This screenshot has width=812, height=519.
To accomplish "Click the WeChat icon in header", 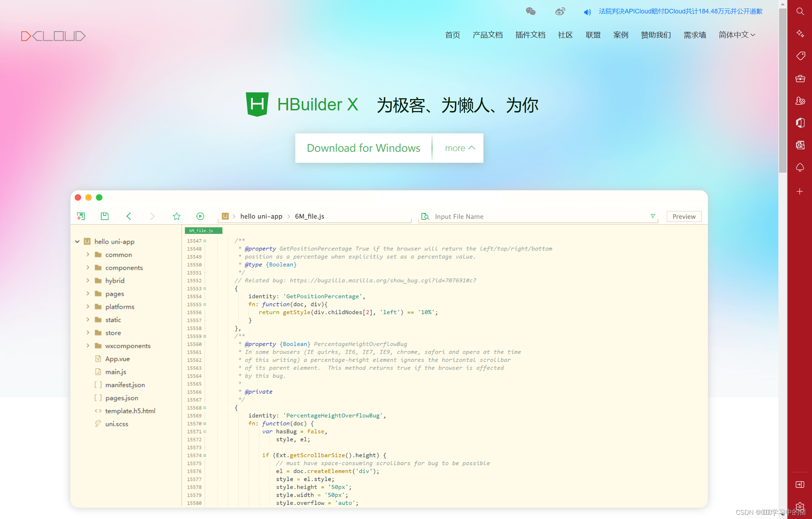I will click(530, 11).
